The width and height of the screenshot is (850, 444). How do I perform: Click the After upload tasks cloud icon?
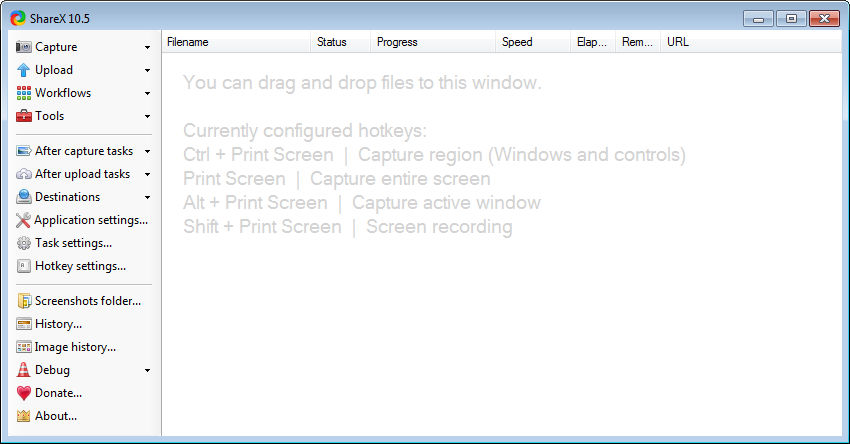(x=24, y=174)
